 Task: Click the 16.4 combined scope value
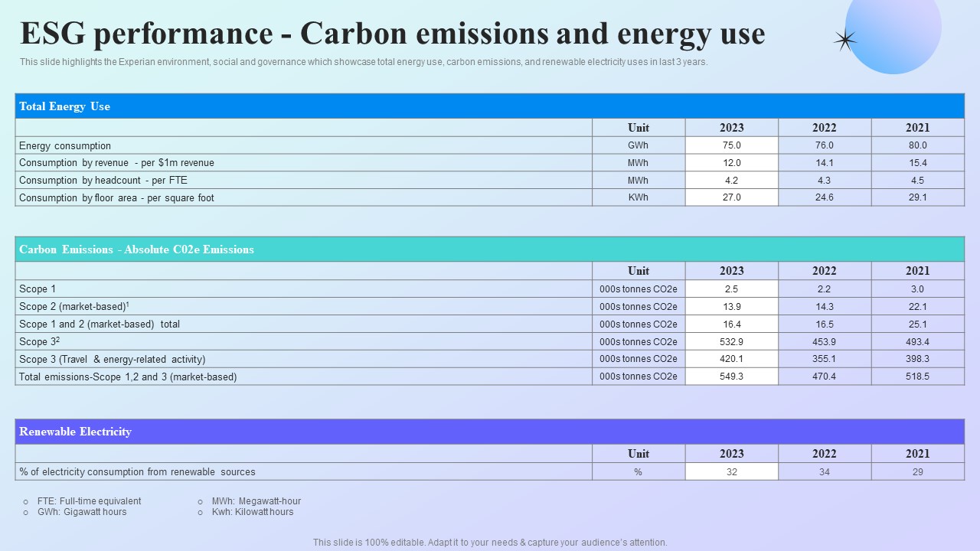pyautogui.click(x=732, y=324)
